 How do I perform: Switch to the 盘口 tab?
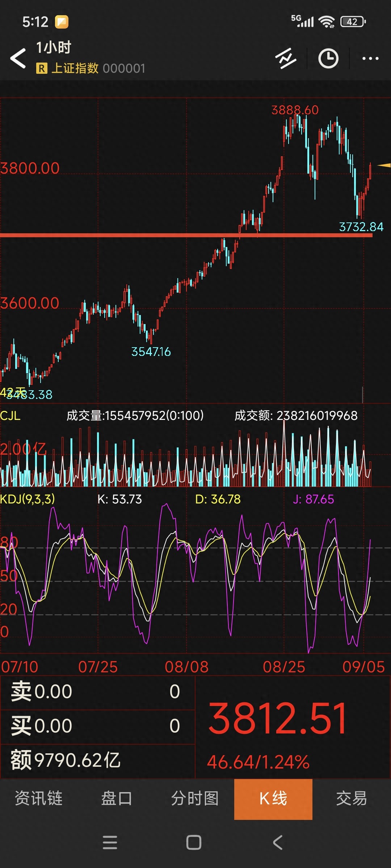pos(117,799)
